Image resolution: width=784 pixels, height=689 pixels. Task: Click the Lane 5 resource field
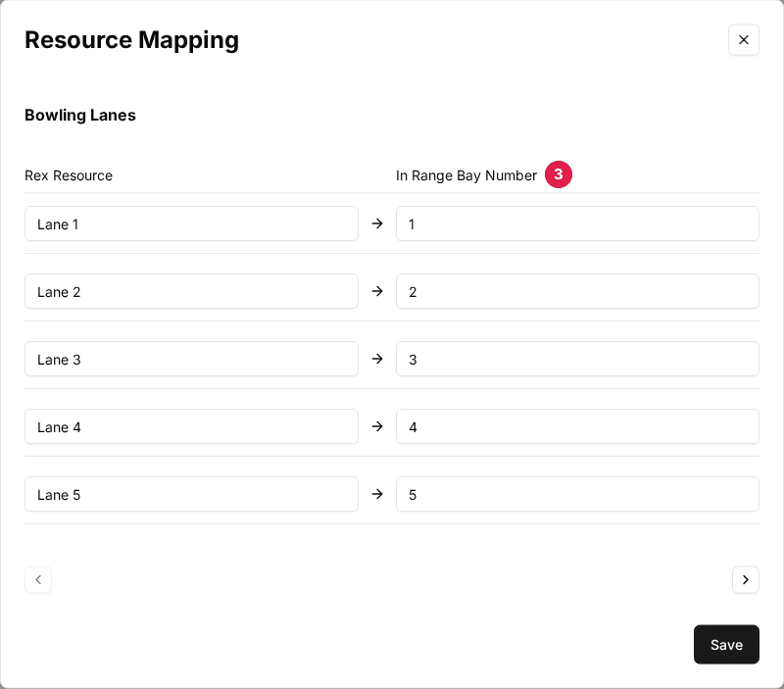coord(191,494)
